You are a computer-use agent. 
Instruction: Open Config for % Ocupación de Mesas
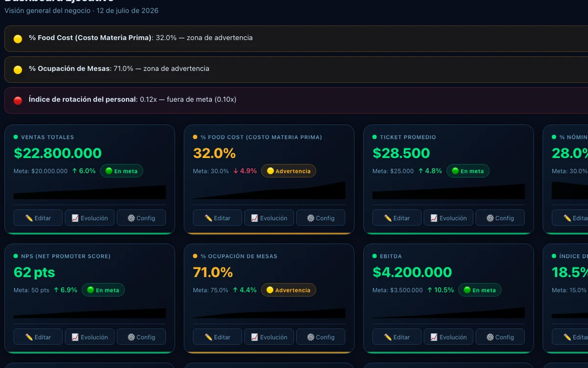click(320, 337)
